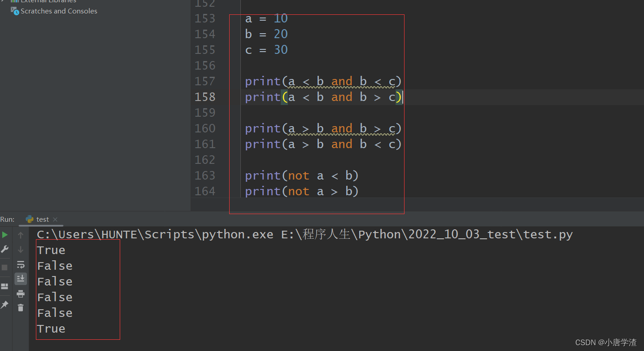Click code print(a > b and b > c)
This screenshot has width=644, height=351.
click(323, 128)
